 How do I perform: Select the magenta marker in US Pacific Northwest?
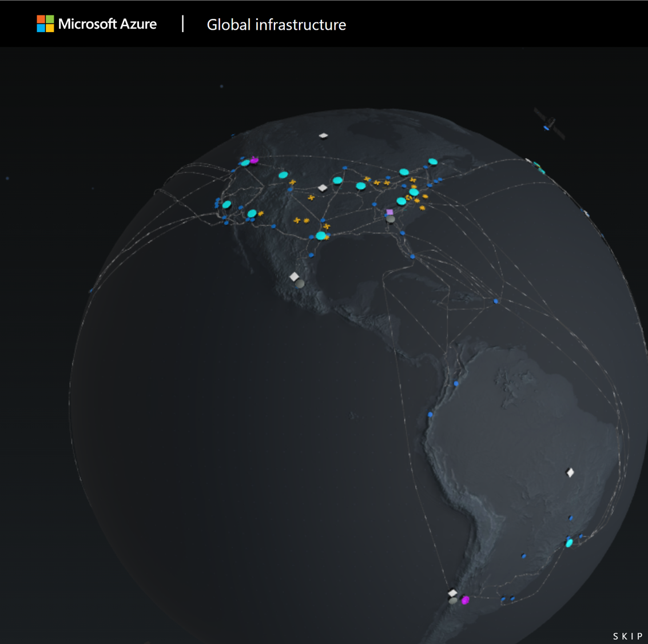[x=254, y=160]
